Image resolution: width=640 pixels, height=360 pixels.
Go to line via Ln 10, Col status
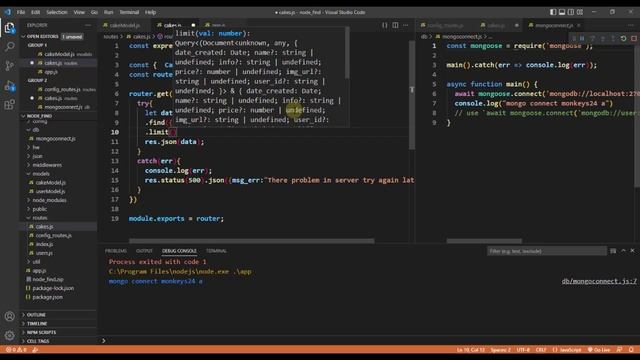coord(471,350)
